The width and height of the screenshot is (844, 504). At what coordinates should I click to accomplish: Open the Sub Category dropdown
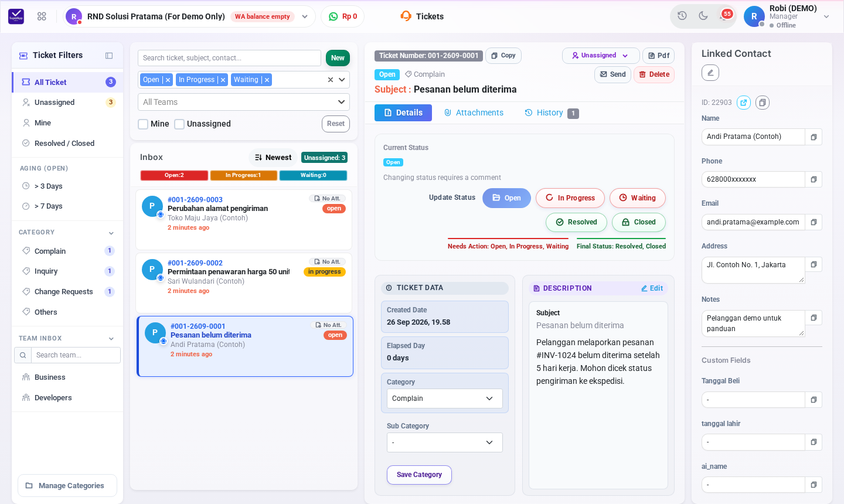pyautogui.click(x=445, y=442)
